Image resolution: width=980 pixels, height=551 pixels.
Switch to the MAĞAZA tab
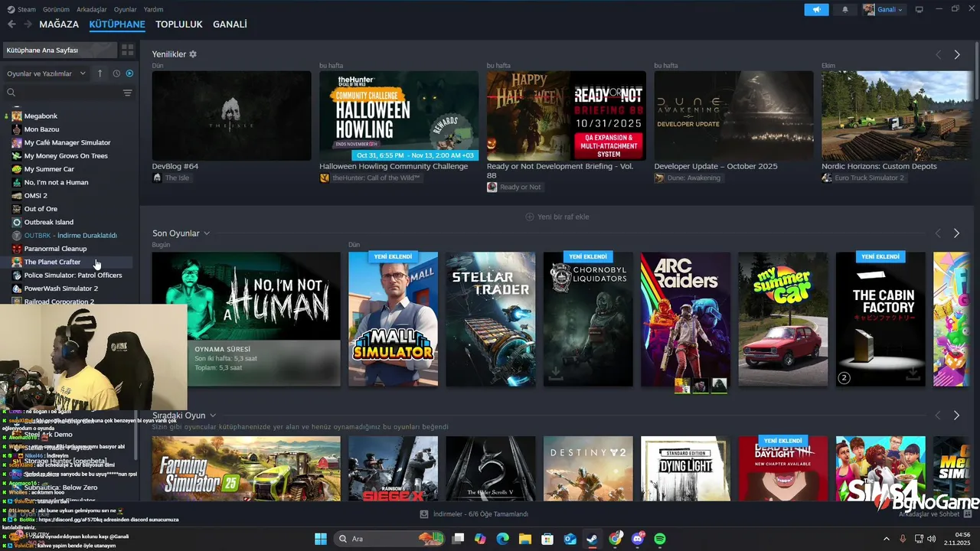point(59,24)
